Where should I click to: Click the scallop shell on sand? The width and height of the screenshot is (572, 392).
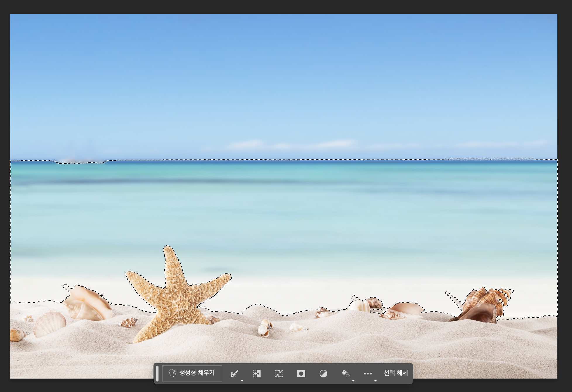[x=50, y=324]
